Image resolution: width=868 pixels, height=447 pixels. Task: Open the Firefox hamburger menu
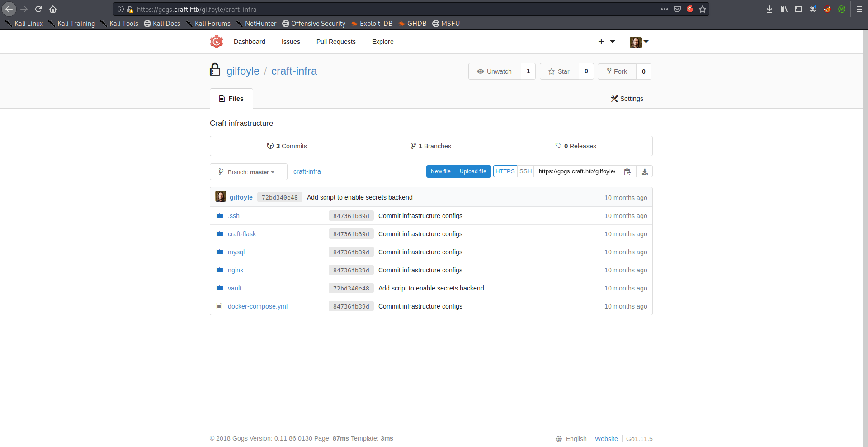click(859, 9)
